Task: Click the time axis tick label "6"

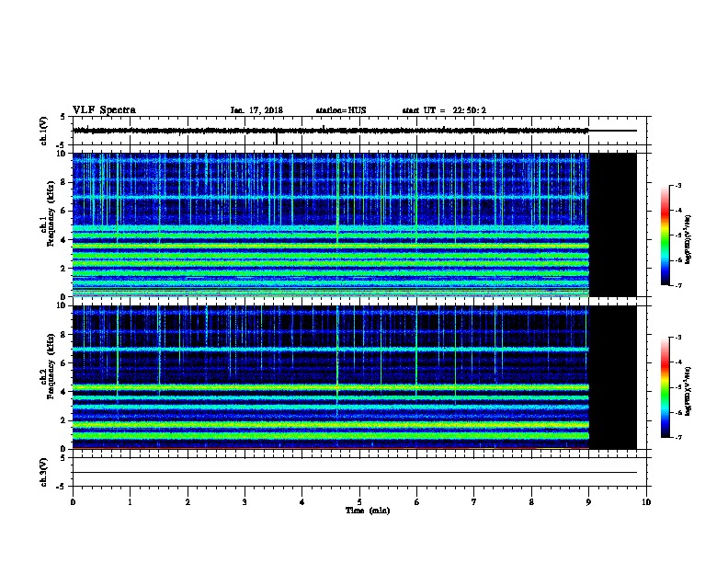Action: [417, 502]
